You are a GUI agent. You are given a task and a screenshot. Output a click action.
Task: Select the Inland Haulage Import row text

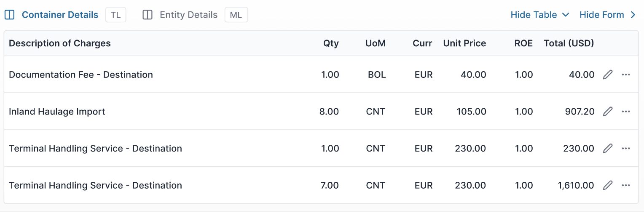(x=57, y=112)
